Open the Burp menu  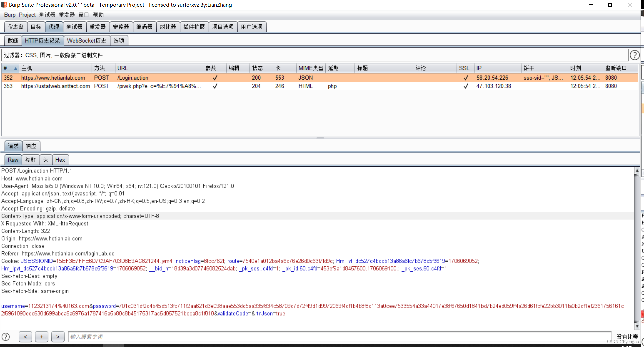click(x=10, y=15)
